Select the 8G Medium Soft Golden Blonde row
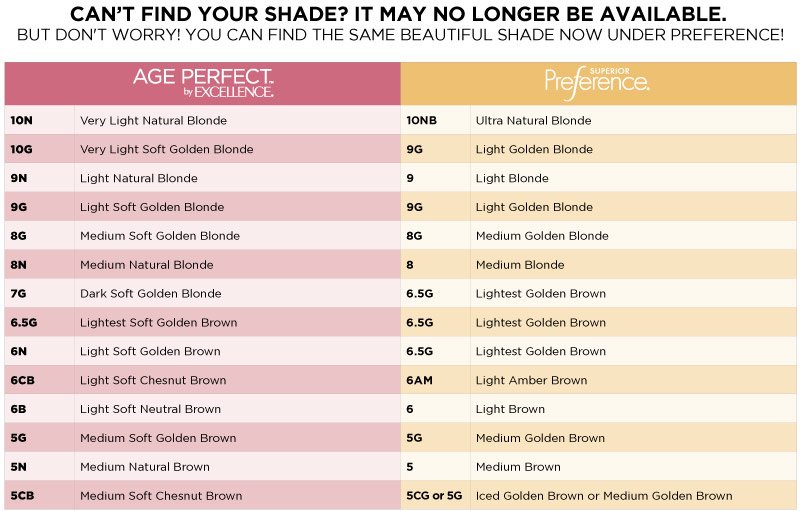800x511 pixels. pyautogui.click(x=203, y=236)
